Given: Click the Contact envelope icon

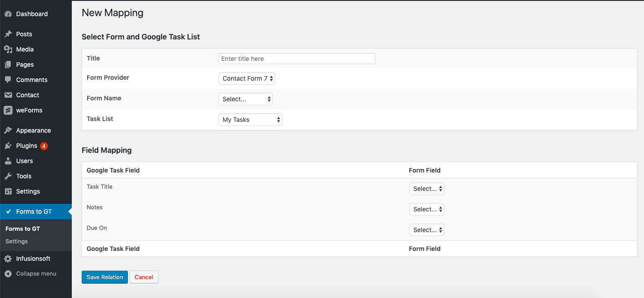Looking at the screenshot, I should point(8,95).
